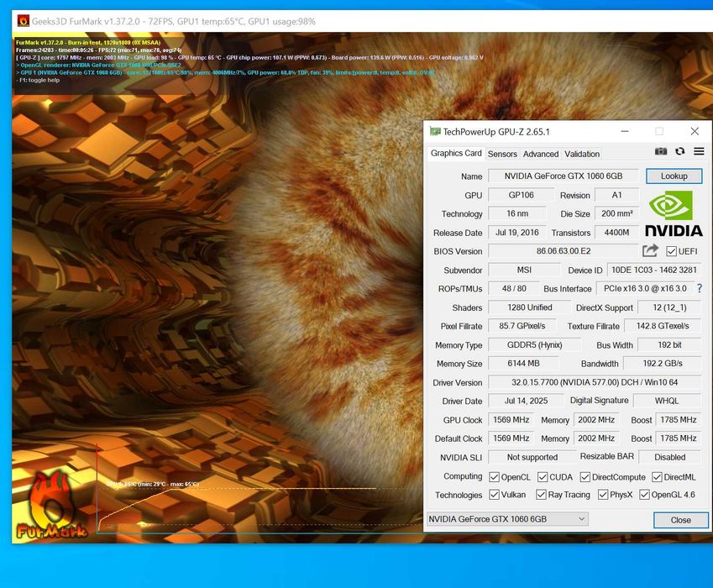This screenshot has width=713, height=588.
Task: Open the GPU selection dropdown
Action: coord(507,519)
